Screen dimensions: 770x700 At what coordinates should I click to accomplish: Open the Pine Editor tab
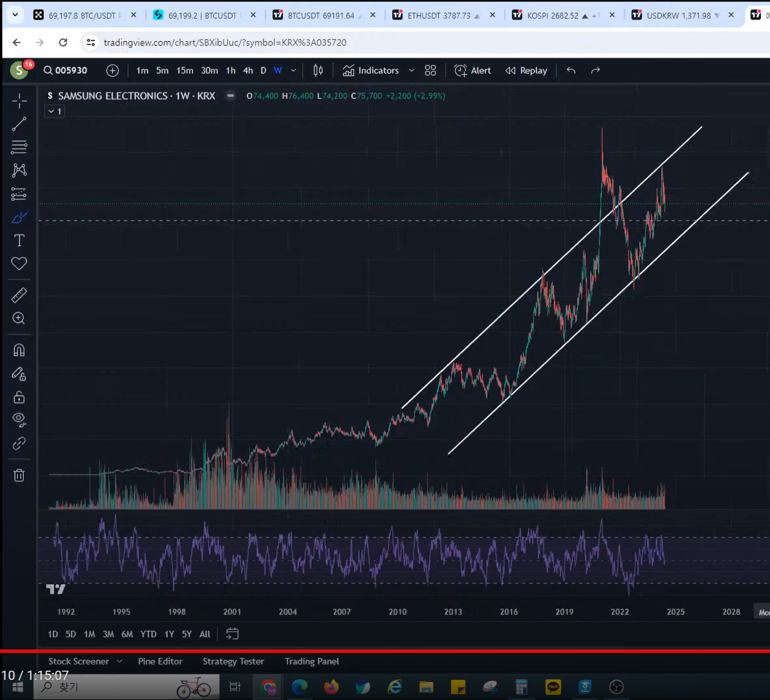tap(160, 661)
